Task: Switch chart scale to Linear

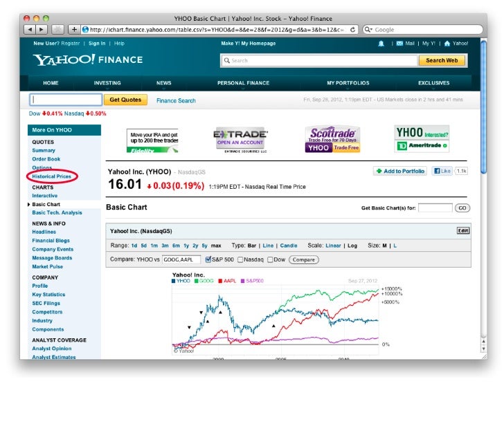Action: [333, 246]
